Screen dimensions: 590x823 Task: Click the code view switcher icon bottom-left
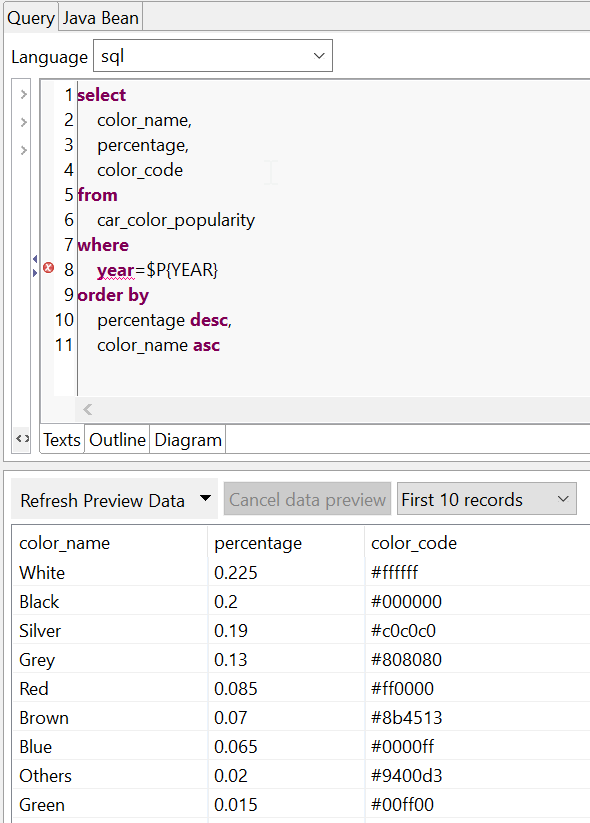point(21,439)
